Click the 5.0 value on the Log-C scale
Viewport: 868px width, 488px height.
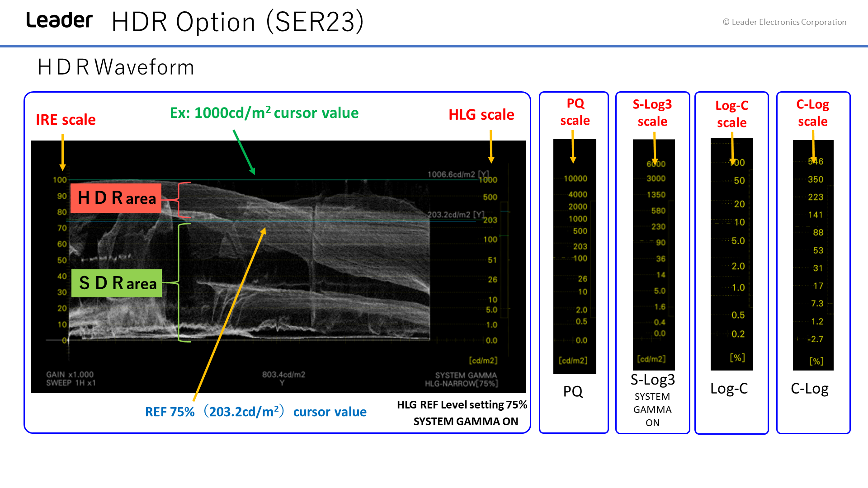pyautogui.click(x=738, y=241)
